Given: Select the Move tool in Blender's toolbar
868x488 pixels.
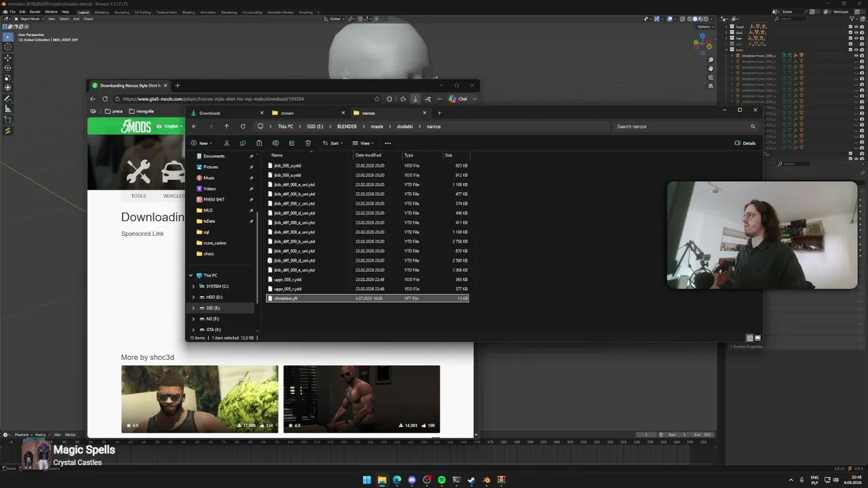Looking at the screenshot, I should pos(8,58).
